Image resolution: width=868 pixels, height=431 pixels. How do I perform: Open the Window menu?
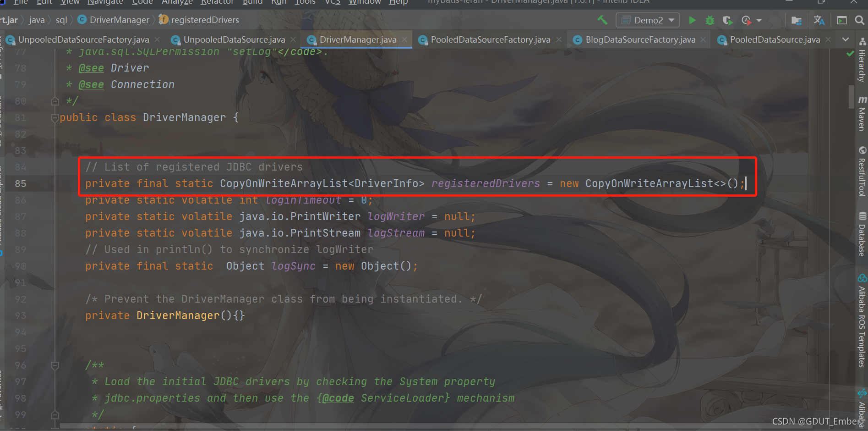tap(365, 2)
